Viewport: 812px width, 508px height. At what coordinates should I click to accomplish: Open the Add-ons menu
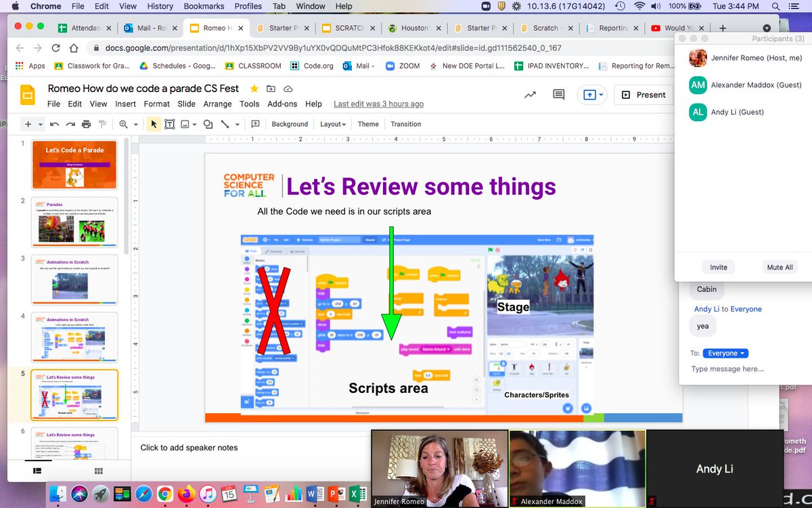(282, 104)
